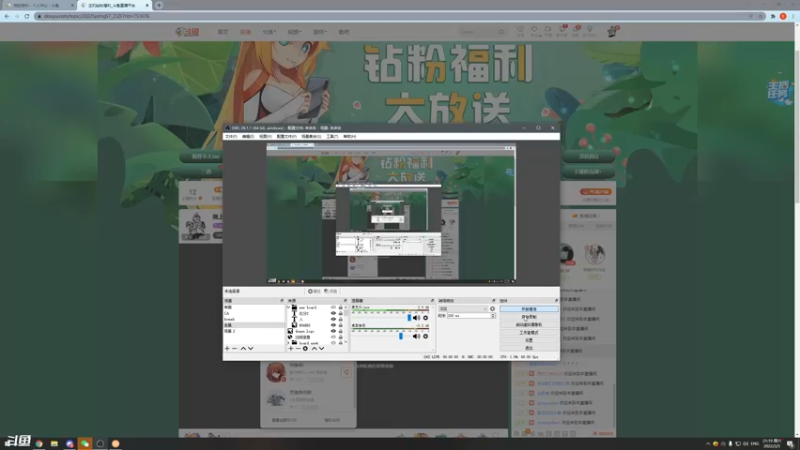Click the Douyu logo in the site header

187,32
